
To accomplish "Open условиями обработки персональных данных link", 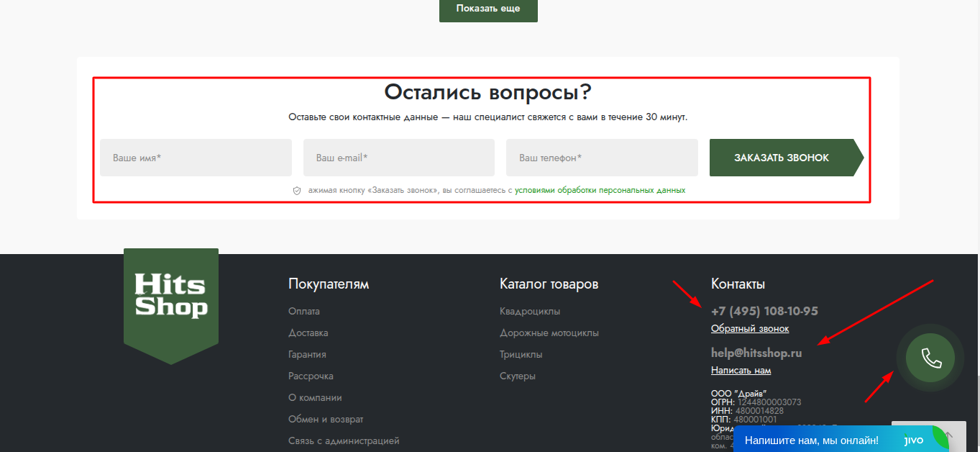I will (x=600, y=191).
